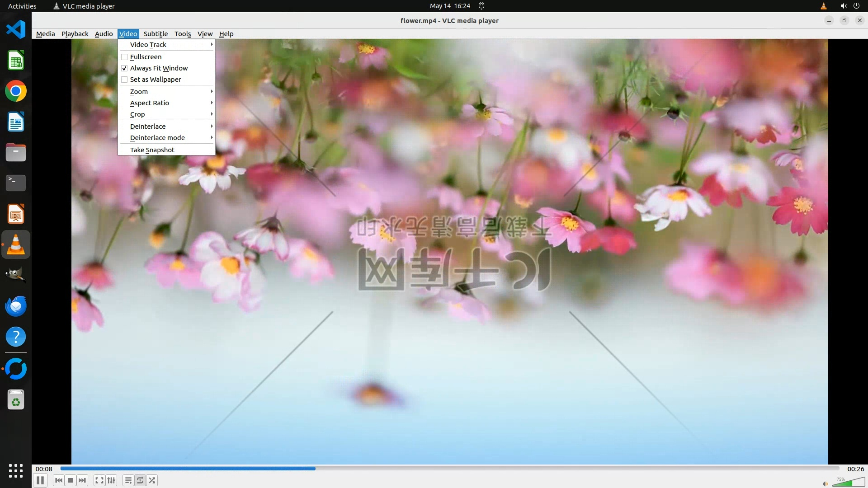The height and width of the screenshot is (488, 868).
Task: Open Thunderbird from the dock
Action: (16, 306)
